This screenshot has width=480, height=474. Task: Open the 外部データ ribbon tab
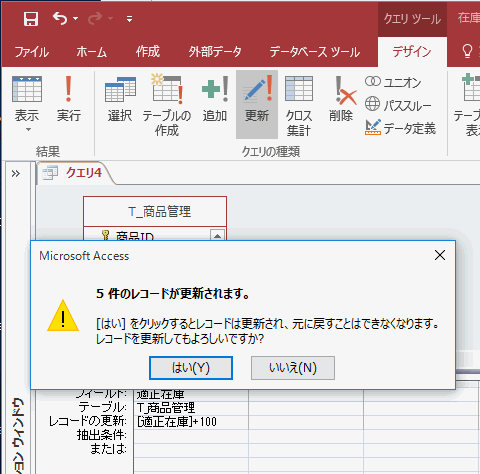[x=215, y=52]
